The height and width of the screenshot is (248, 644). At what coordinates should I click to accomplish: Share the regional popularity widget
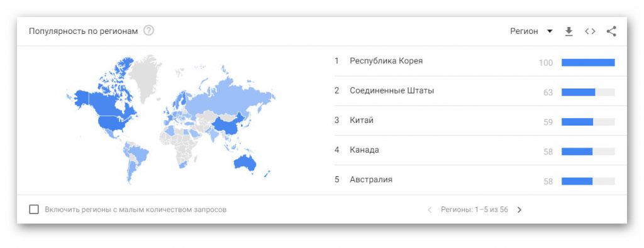tap(611, 31)
